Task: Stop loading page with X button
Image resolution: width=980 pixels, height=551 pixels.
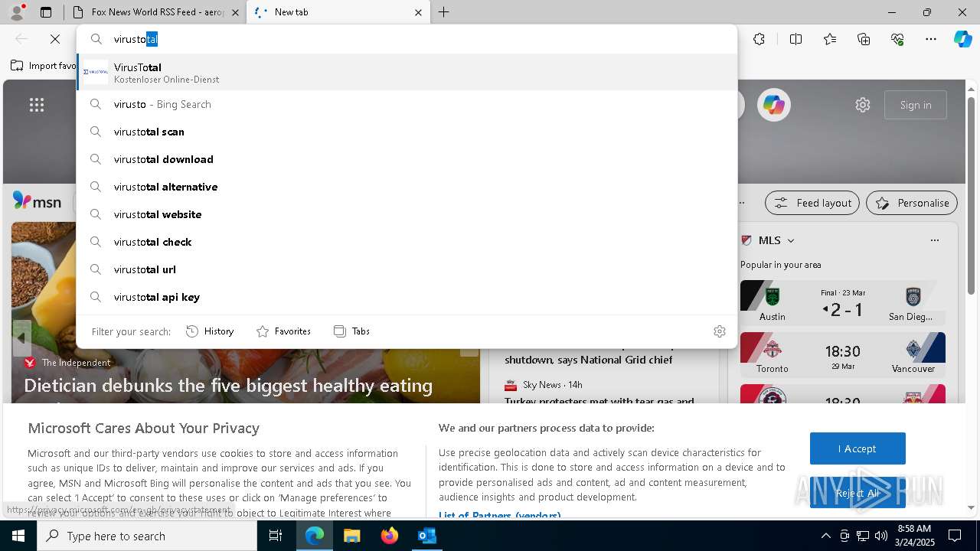Action: click(x=55, y=39)
